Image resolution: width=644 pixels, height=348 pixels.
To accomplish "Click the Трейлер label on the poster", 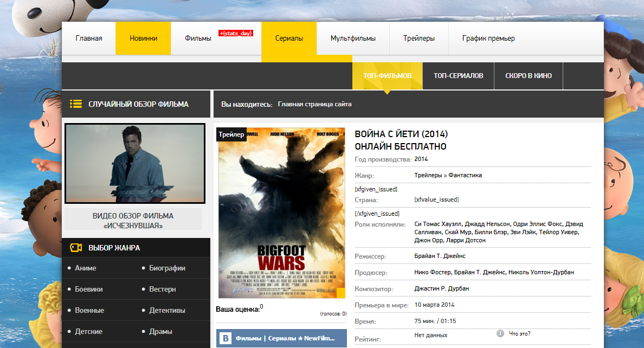I will pos(231,134).
